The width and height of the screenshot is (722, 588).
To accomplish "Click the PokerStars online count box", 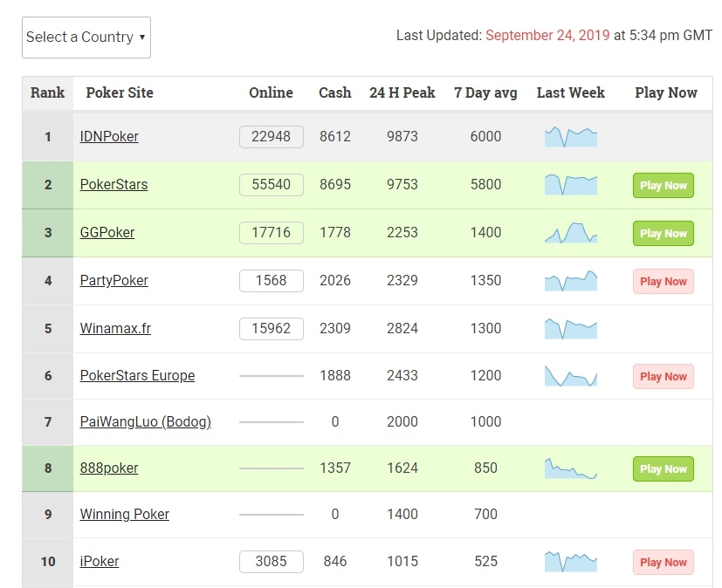I will coord(271,185).
